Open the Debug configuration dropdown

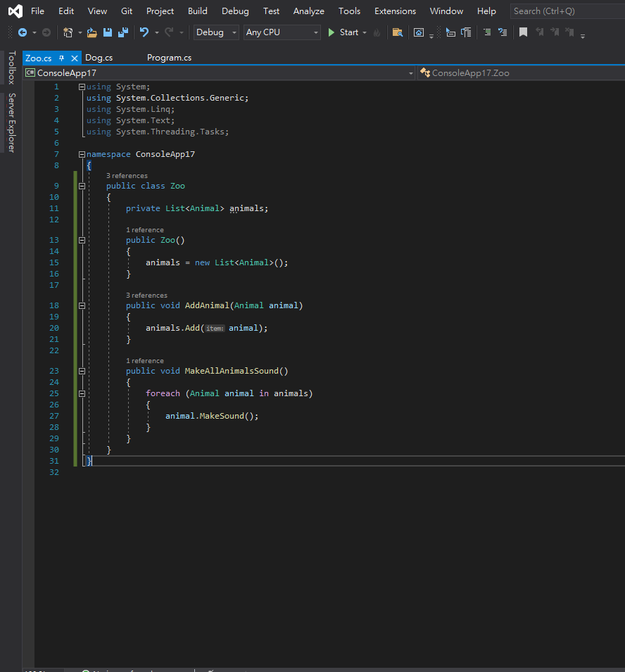[217, 32]
